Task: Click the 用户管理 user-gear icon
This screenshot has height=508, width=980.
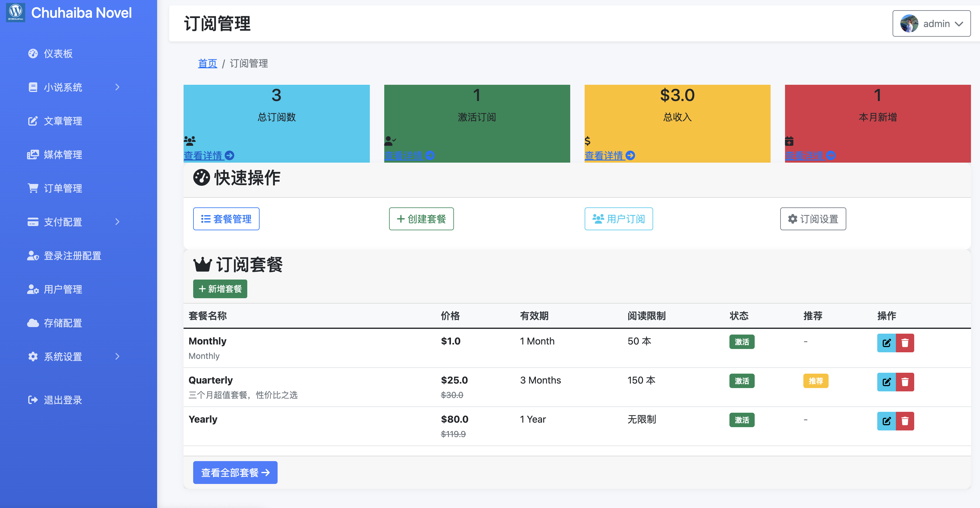Action: tap(33, 289)
